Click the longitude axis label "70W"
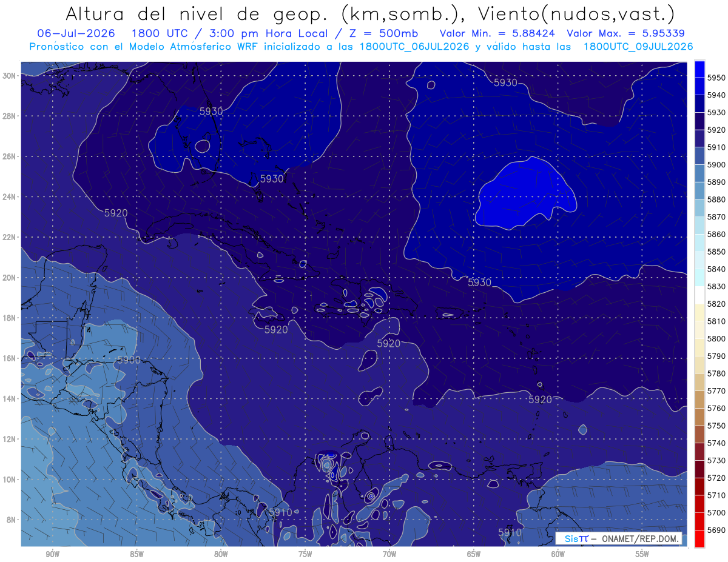 pyautogui.click(x=389, y=555)
